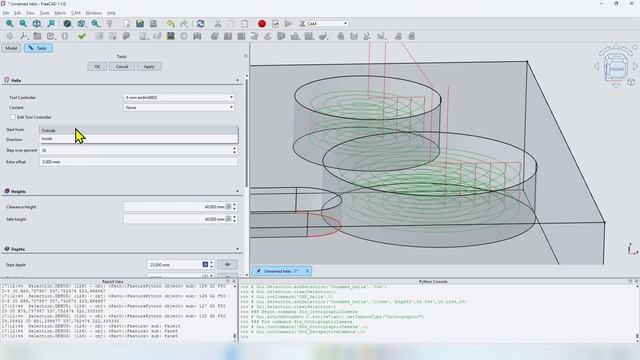The image size is (640, 360).
Task: Open the CAM workbench selector dropdown
Action: 324,24
